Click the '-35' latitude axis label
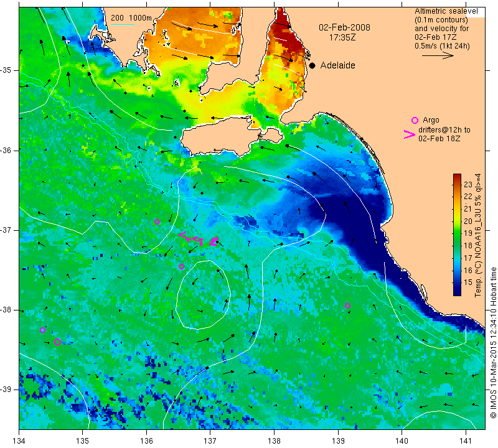The width and height of the screenshot is (498, 448). click(x=6, y=70)
